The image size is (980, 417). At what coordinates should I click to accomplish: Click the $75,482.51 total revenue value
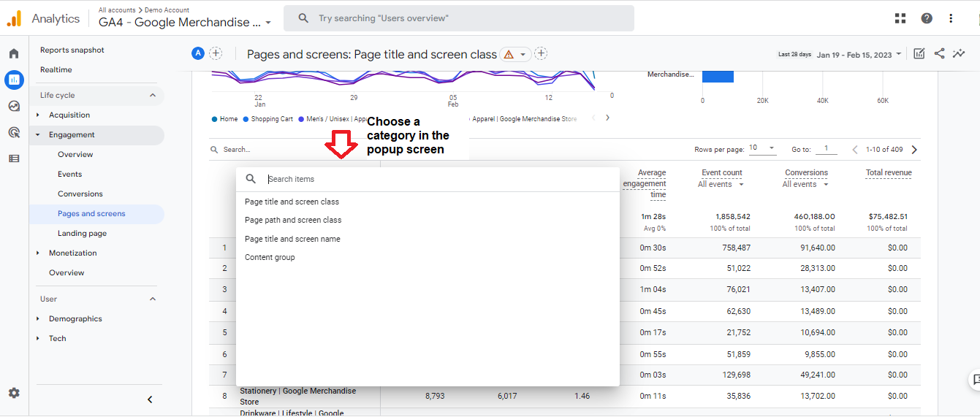[887, 217]
